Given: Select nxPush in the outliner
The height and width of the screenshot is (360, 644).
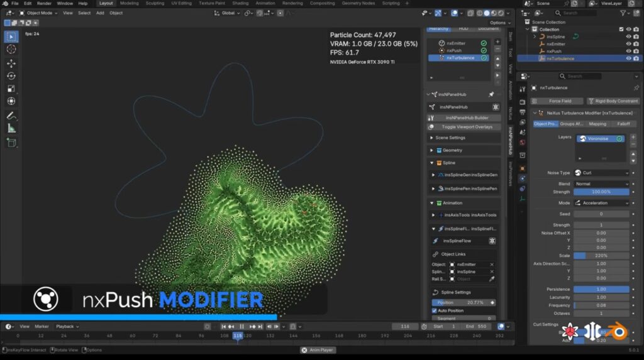Looking at the screenshot, I should coord(553,52).
